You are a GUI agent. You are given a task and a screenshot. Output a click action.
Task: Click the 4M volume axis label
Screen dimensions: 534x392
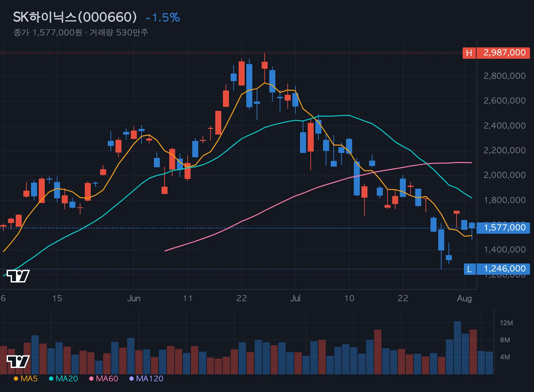click(505, 357)
